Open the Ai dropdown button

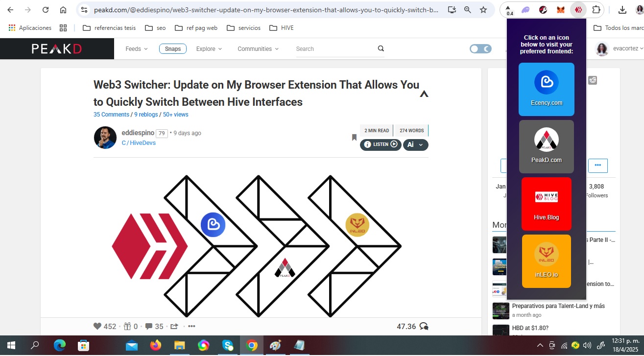tap(416, 144)
